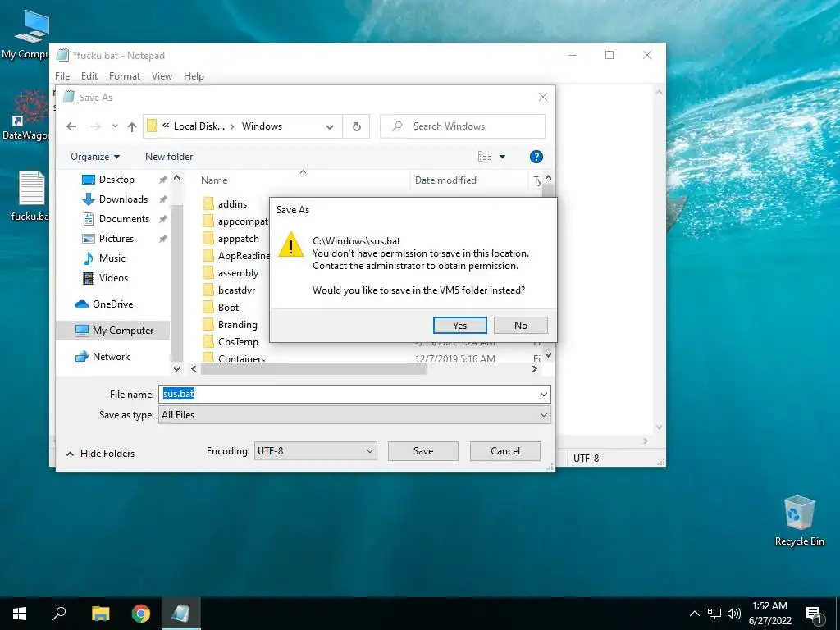
Task: Expand the File name history dropdown arrow
Action: coord(543,395)
